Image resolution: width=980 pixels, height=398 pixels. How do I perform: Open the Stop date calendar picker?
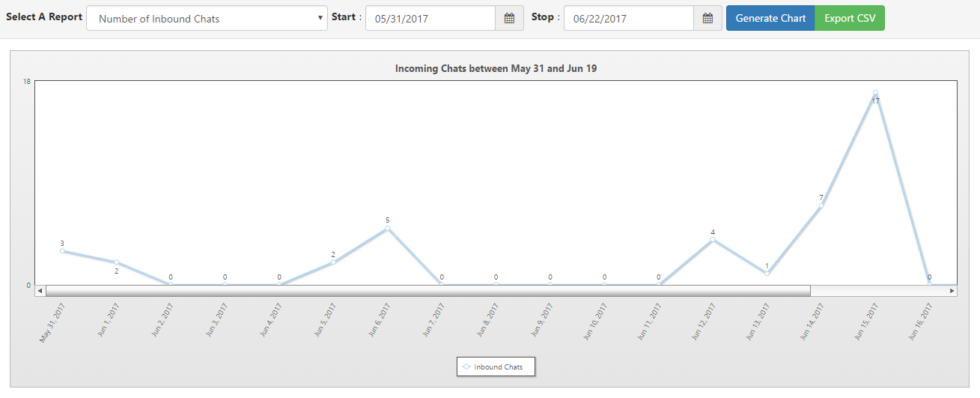(x=707, y=19)
